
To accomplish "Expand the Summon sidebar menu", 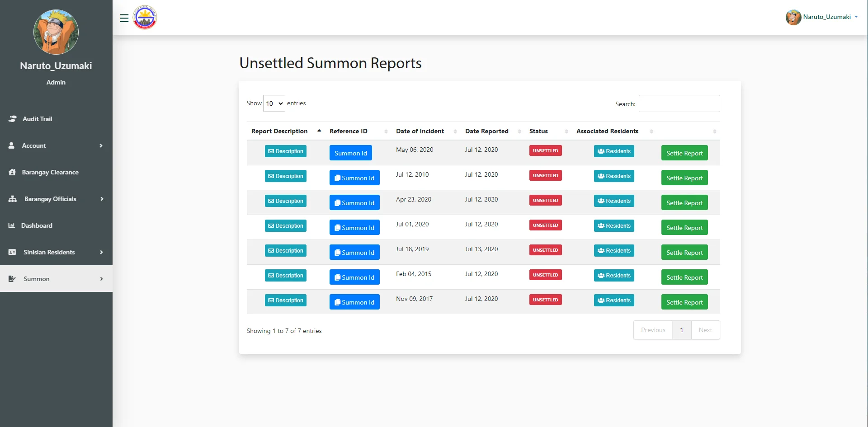I will point(56,279).
